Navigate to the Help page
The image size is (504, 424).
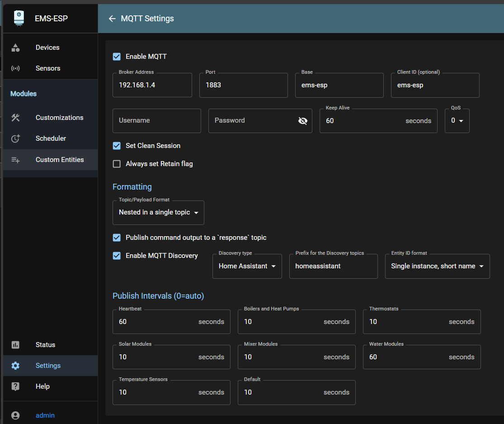42,386
